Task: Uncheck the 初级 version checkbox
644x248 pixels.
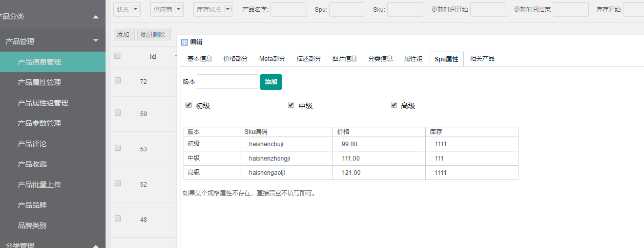Action: [189, 105]
